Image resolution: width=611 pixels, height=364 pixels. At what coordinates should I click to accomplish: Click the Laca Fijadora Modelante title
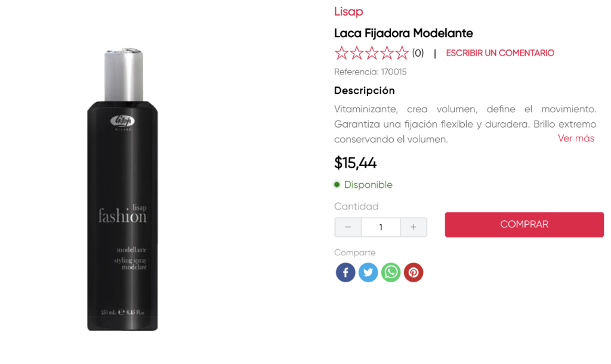403,33
